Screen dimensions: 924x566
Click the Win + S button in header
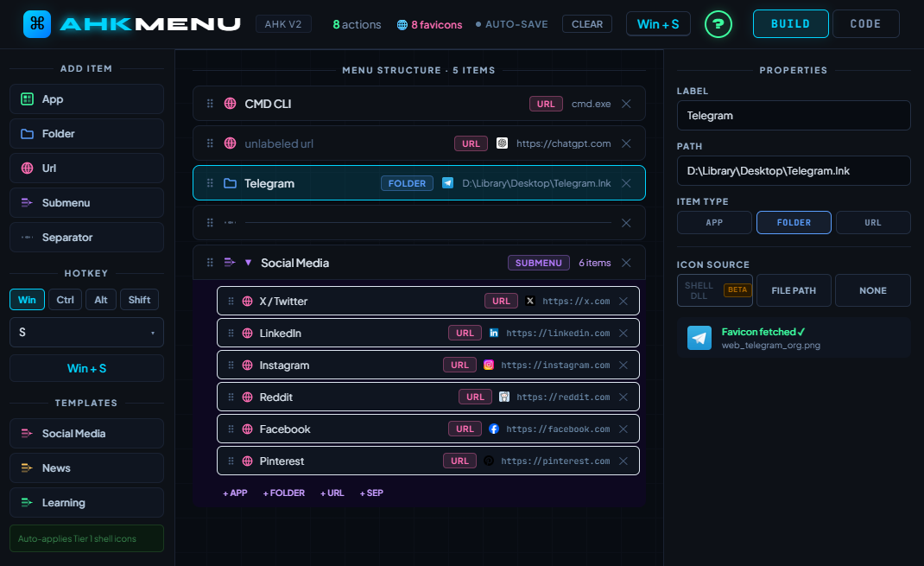pos(658,24)
